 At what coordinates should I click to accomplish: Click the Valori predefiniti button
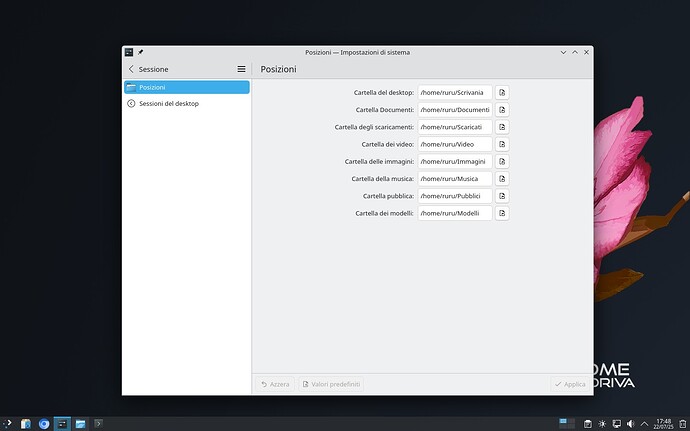point(331,384)
